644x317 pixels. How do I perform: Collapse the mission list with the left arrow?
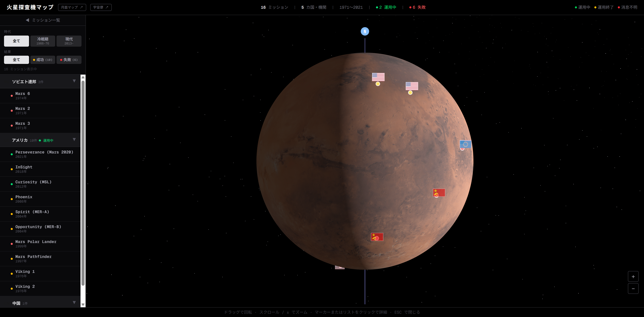pos(28,20)
